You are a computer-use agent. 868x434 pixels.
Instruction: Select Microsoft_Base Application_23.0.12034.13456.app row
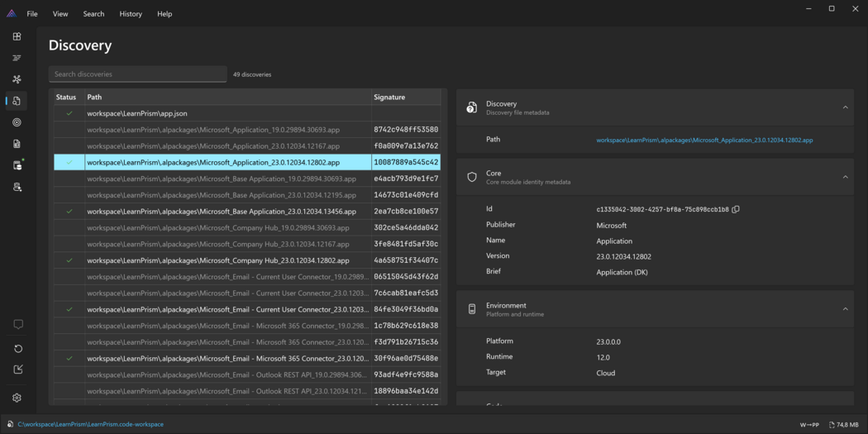247,212
